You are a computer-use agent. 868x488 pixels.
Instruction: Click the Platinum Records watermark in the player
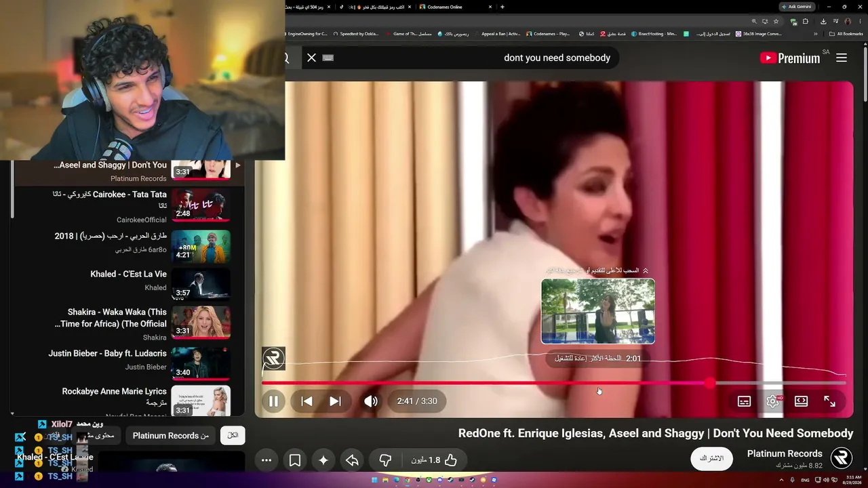click(273, 359)
